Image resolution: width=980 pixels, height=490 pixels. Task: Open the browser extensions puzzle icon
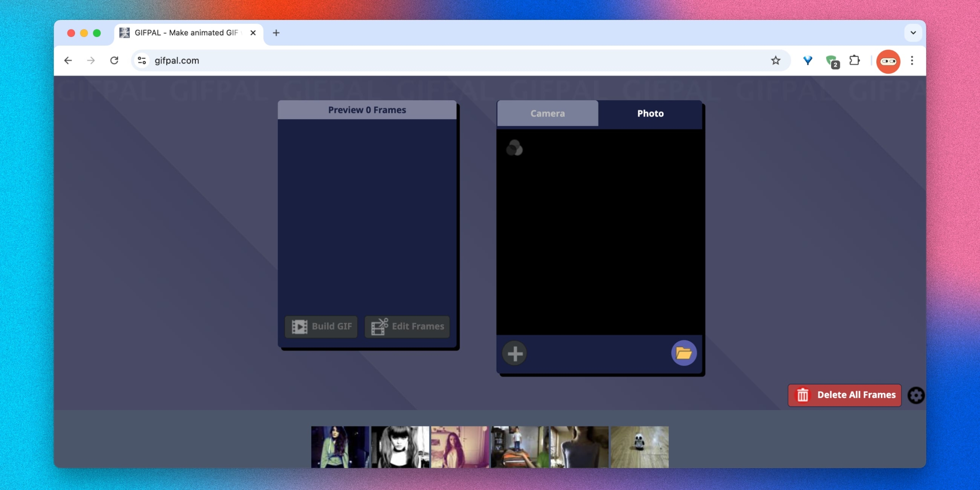(x=854, y=60)
